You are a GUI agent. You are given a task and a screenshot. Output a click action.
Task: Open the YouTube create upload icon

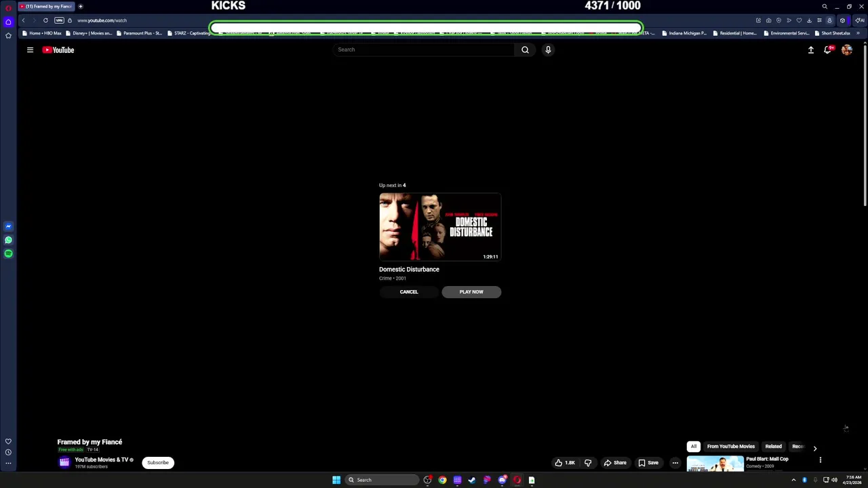(x=810, y=49)
